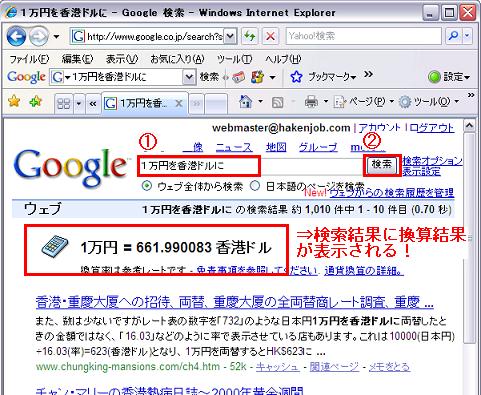Click the 表示設定 link
The height and width of the screenshot is (395, 481).
pos(422,172)
